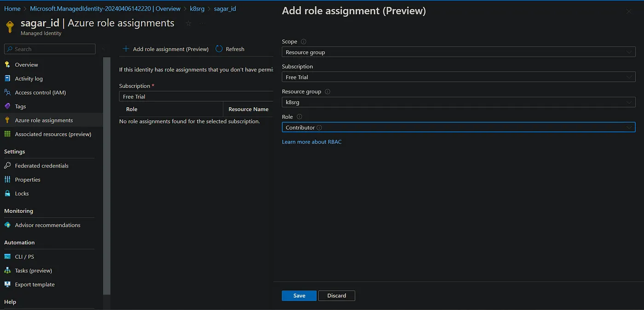Image resolution: width=644 pixels, height=310 pixels.
Task: Click the Refresh button
Action: (230, 49)
